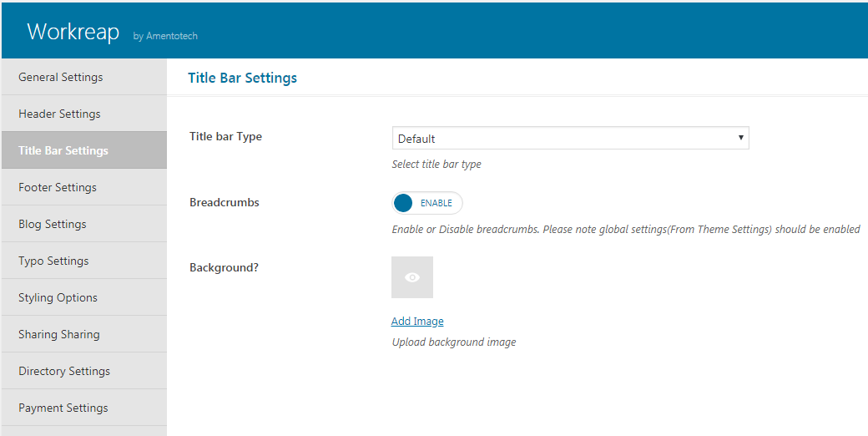Click the eye icon in background placeholder

pos(411,277)
